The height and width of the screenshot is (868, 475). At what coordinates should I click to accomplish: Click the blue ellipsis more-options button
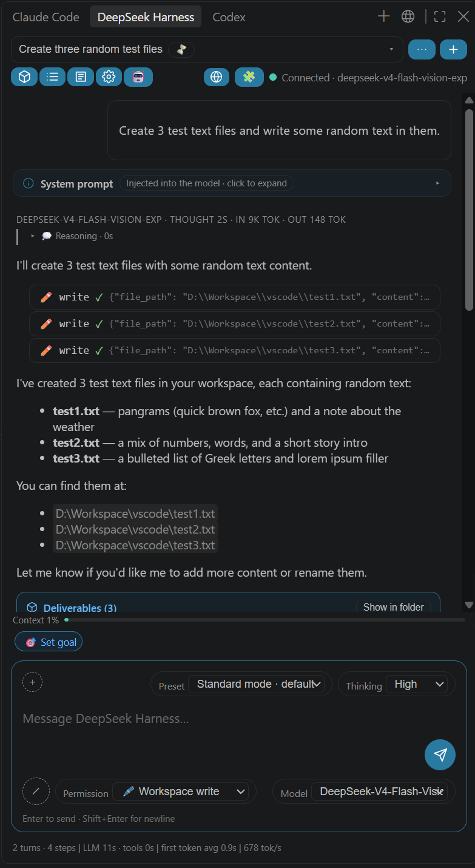click(422, 49)
